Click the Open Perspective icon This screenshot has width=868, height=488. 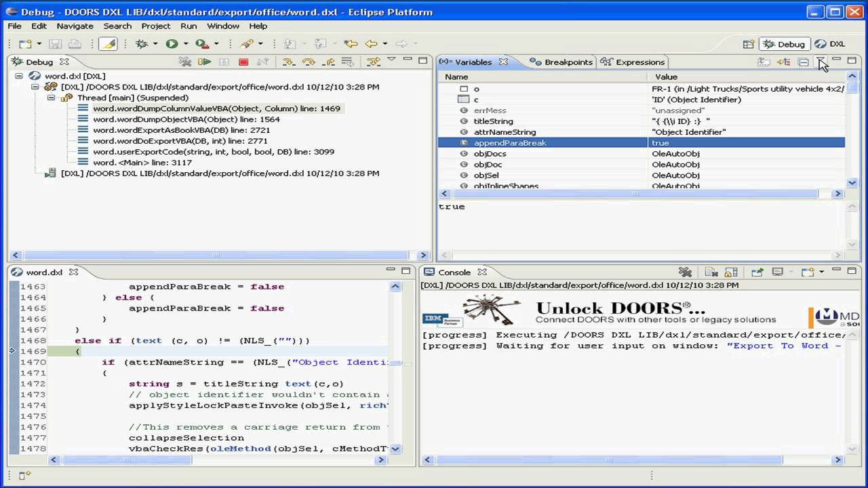click(x=749, y=44)
